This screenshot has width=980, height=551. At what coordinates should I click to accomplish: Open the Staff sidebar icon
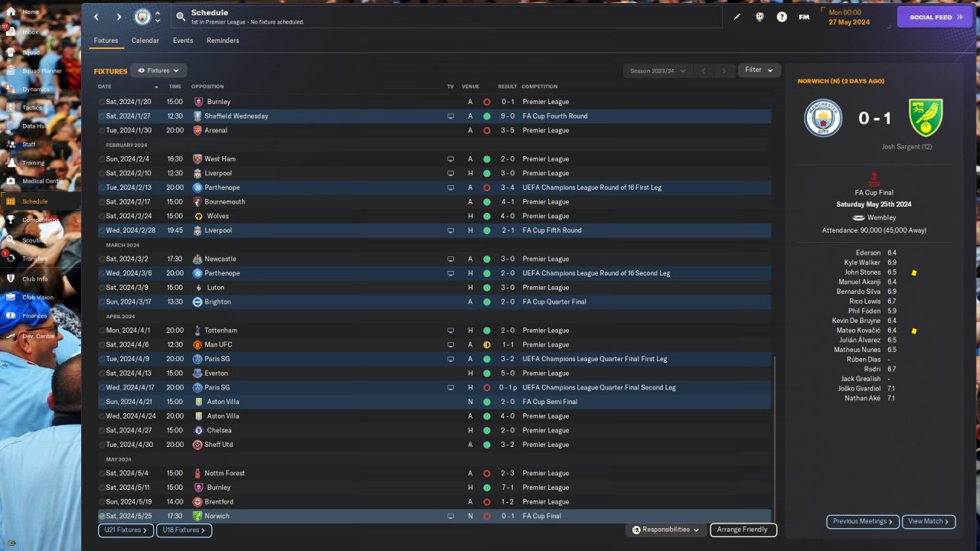click(x=11, y=145)
